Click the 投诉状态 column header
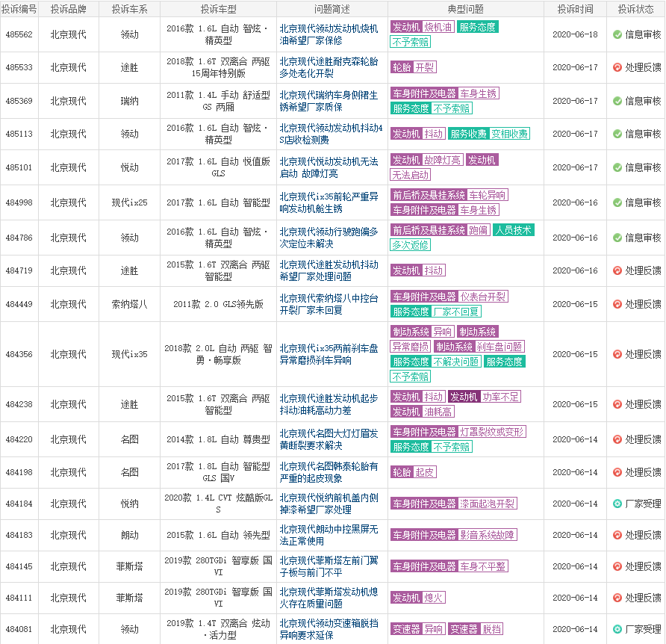Viewport: 666px width, 644px height. point(636,9)
